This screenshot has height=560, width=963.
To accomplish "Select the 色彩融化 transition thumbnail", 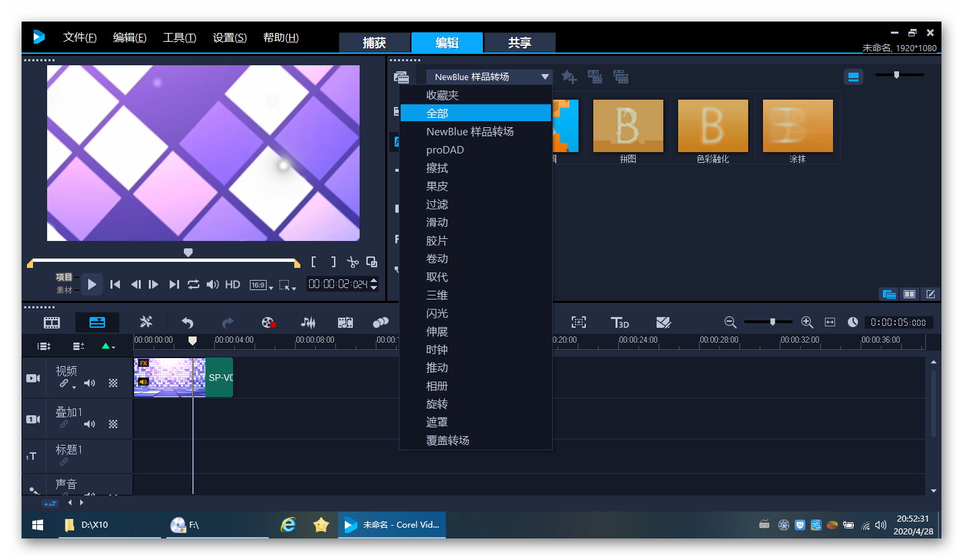I will coord(712,127).
